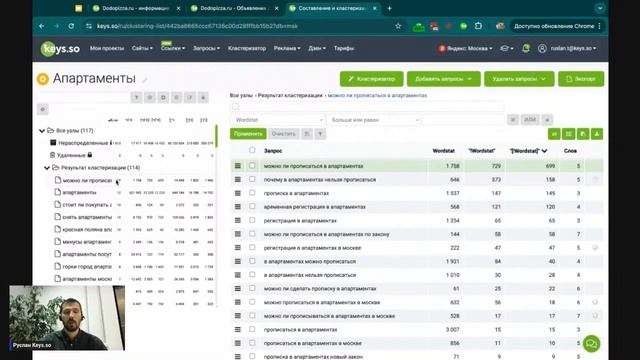This screenshot has height=360, width=640.
Task: Check the 'регистрация в апартаментах' row
Action: point(252,220)
